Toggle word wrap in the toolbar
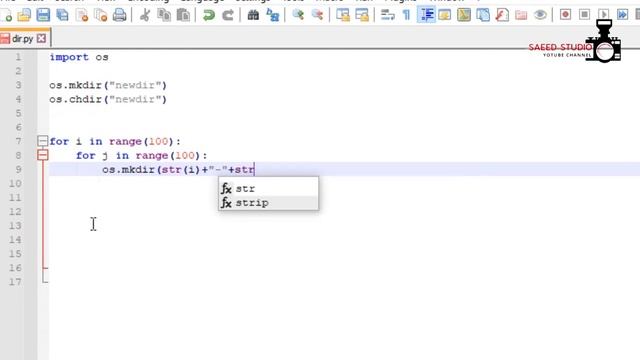The image size is (640, 360). [x=387, y=15]
